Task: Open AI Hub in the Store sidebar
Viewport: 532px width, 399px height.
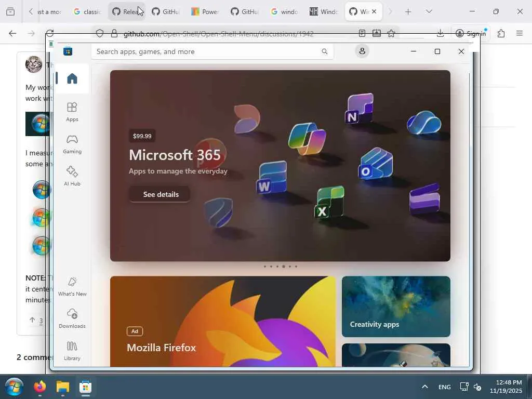Action: (x=72, y=176)
